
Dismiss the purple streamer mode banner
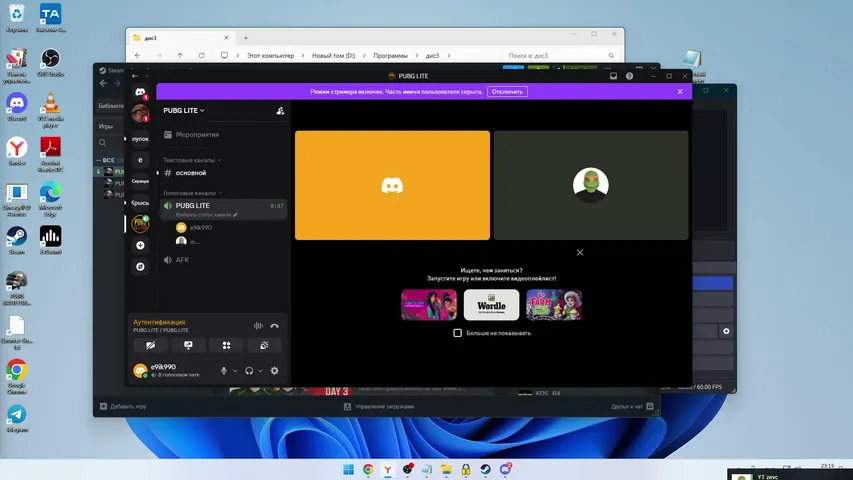click(x=680, y=92)
